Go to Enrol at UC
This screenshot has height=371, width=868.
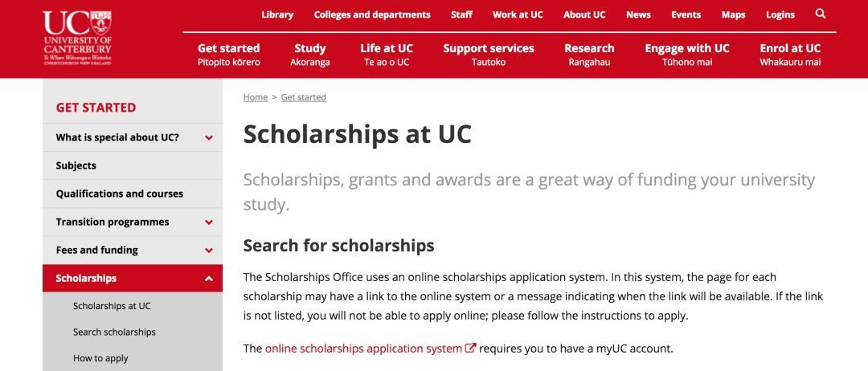coord(790,54)
